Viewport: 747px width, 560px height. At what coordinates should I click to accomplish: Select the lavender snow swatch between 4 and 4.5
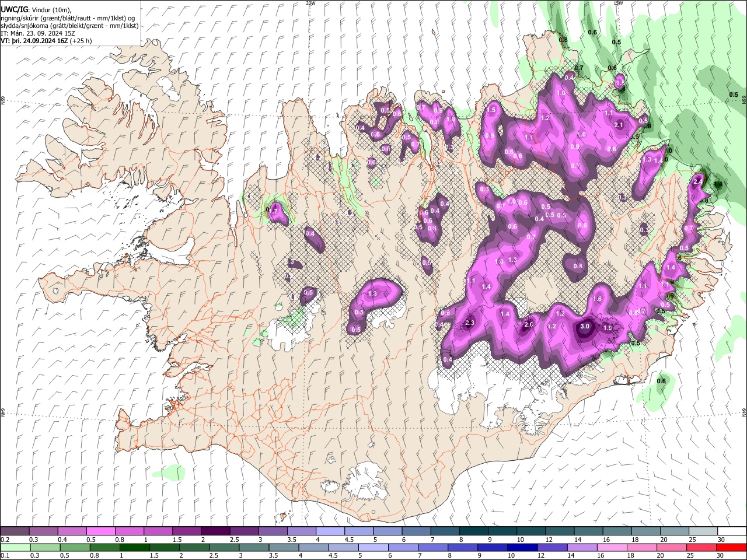329,531
